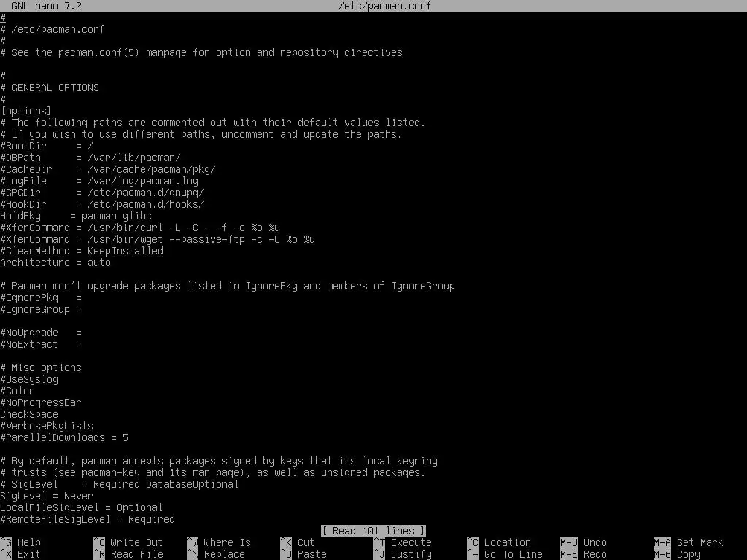Click the M-6 Copy shortcut

[677, 554]
